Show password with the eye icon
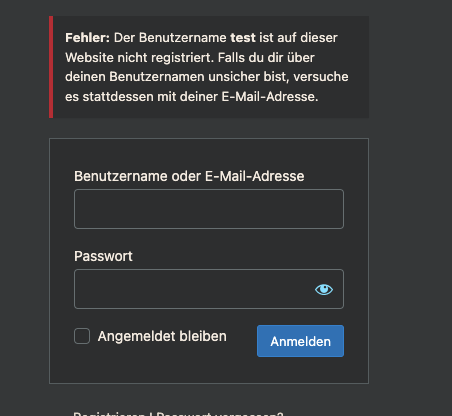Viewport: 452px width, 416px height. 324,289
